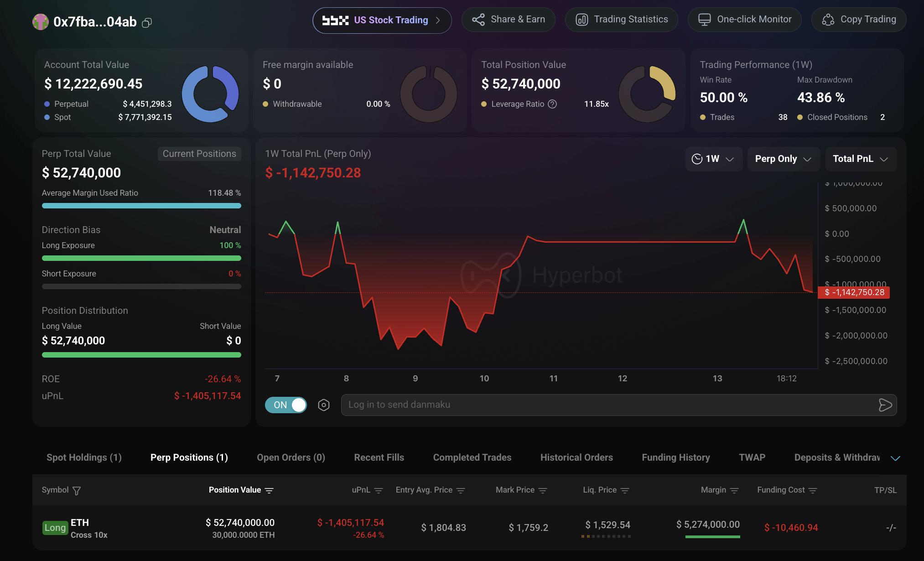Copy the wallet address 0x7fba...04ab
924x561 pixels.
(147, 22)
